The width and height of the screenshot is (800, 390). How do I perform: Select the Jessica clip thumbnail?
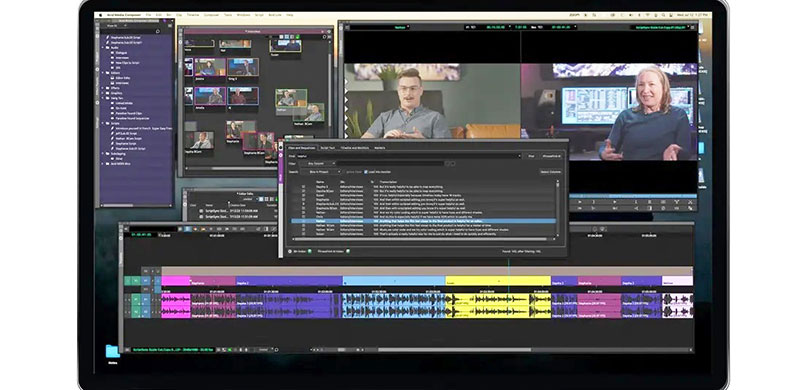pos(210,67)
